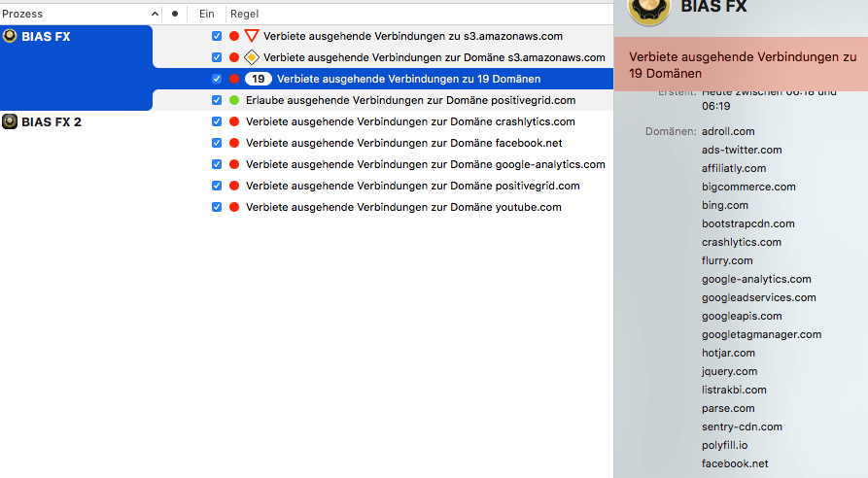Select rule Verbiete Domäne facebook.net
This screenshot has height=478, width=868.
(x=404, y=143)
